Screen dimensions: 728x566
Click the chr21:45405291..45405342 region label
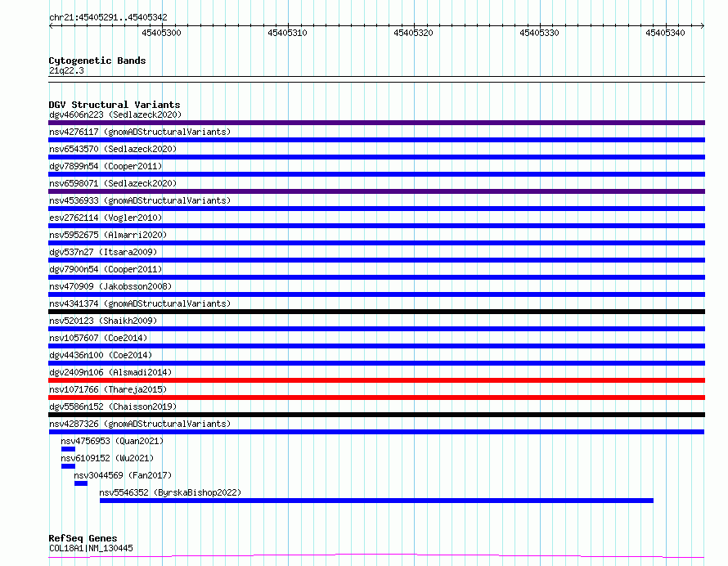coord(108,17)
